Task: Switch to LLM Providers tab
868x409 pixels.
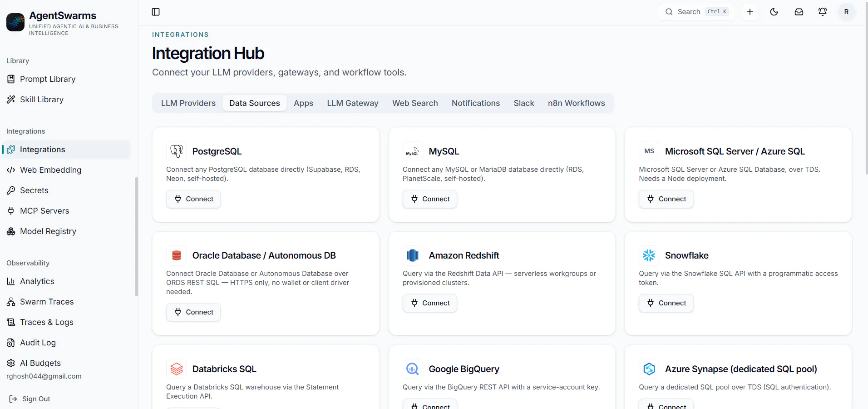Action: tap(188, 103)
